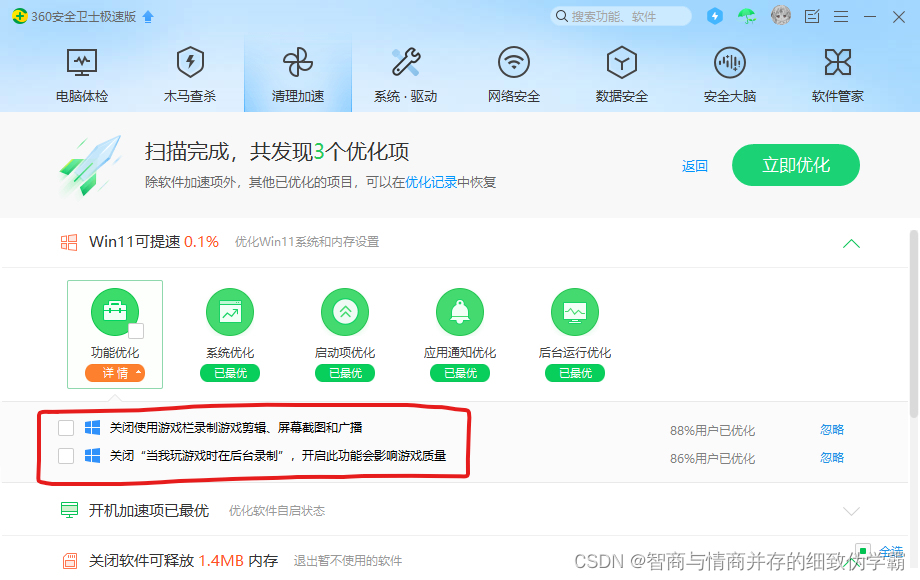Image resolution: width=920 pixels, height=580 pixels.
Task: Click blue lightning shield icon in title bar
Action: point(715,16)
